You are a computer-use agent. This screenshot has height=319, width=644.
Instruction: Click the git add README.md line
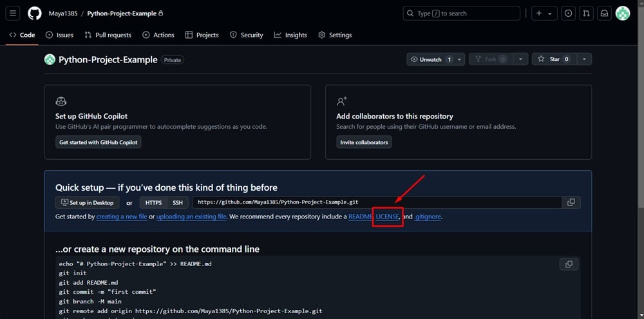pyautogui.click(x=88, y=283)
